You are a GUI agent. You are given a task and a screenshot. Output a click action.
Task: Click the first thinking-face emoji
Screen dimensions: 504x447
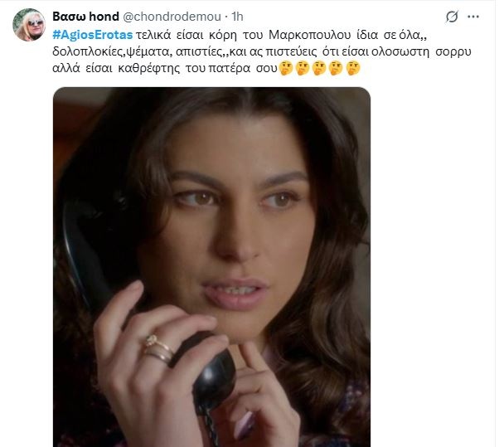click(x=286, y=69)
